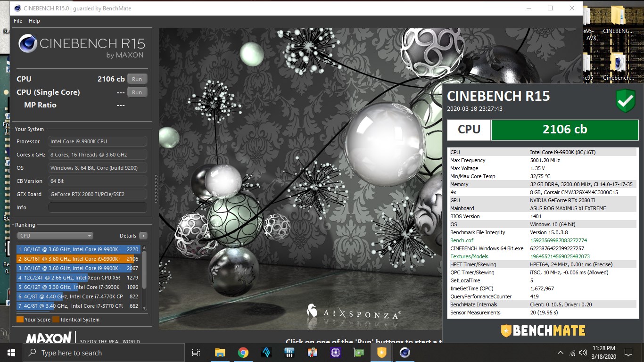Click the Cores x GHz field value

tap(98, 155)
